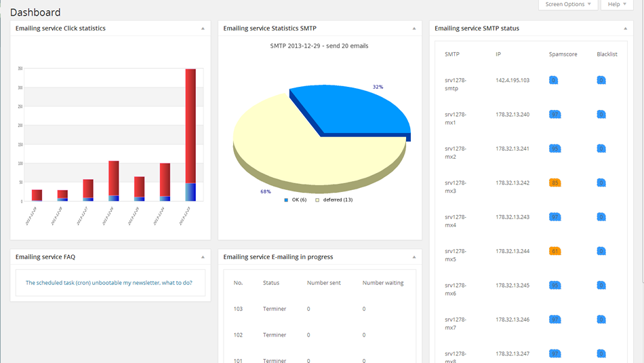Click the Status column header

tap(271, 283)
